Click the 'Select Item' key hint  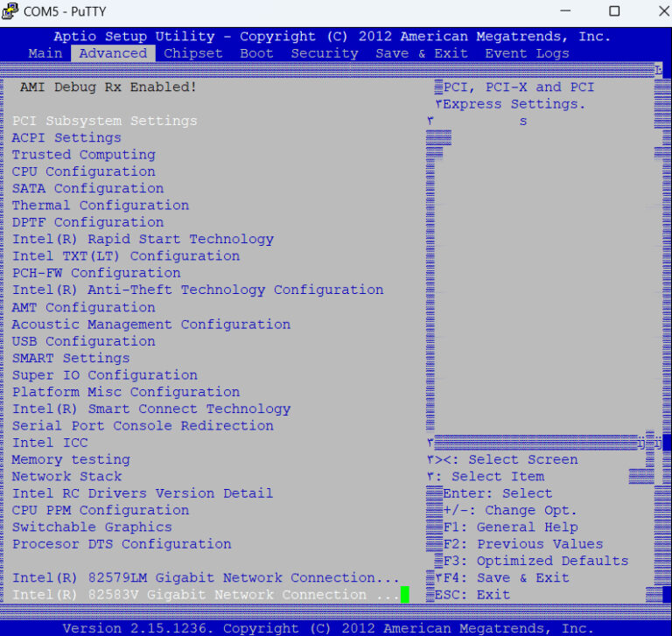(498, 477)
